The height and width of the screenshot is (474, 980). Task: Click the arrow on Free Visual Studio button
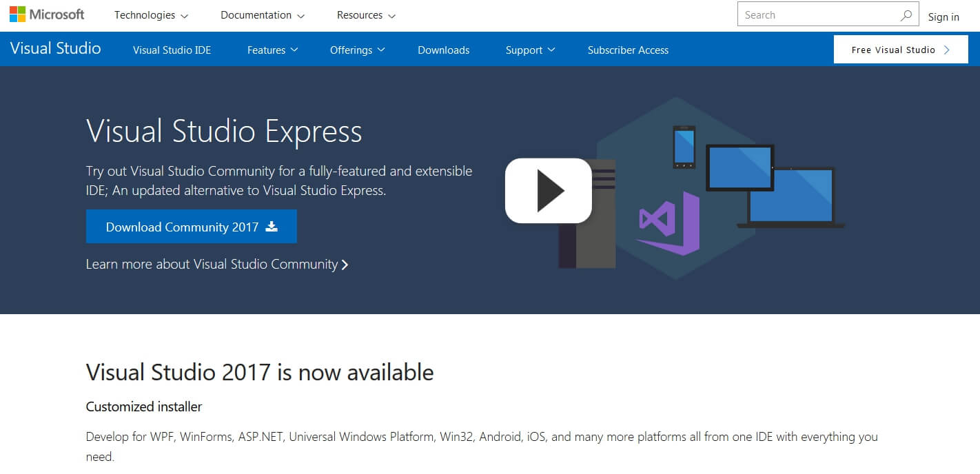click(x=947, y=50)
